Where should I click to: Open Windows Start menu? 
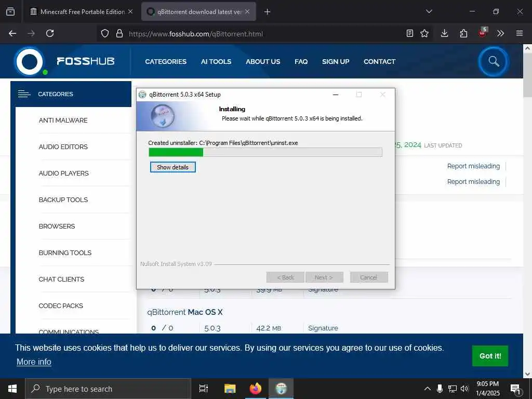[x=12, y=389]
